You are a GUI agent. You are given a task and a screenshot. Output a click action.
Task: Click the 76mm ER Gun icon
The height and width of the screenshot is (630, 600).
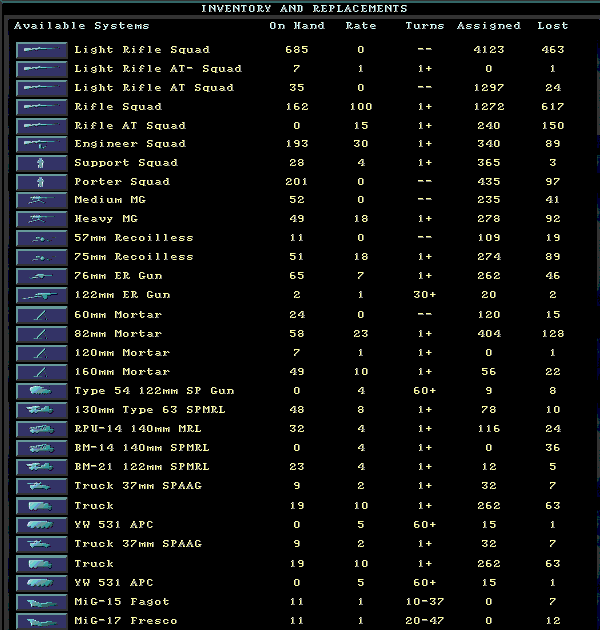pos(42,276)
